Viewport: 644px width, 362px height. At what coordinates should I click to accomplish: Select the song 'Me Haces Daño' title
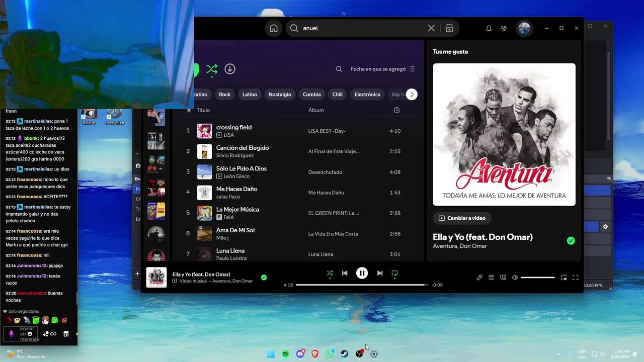(236, 189)
